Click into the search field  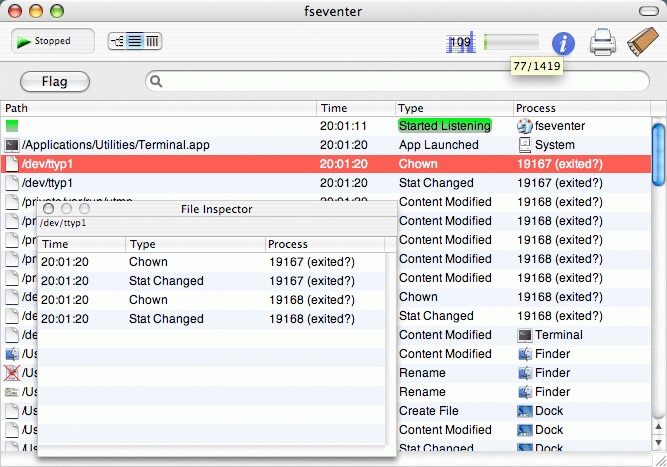point(400,81)
